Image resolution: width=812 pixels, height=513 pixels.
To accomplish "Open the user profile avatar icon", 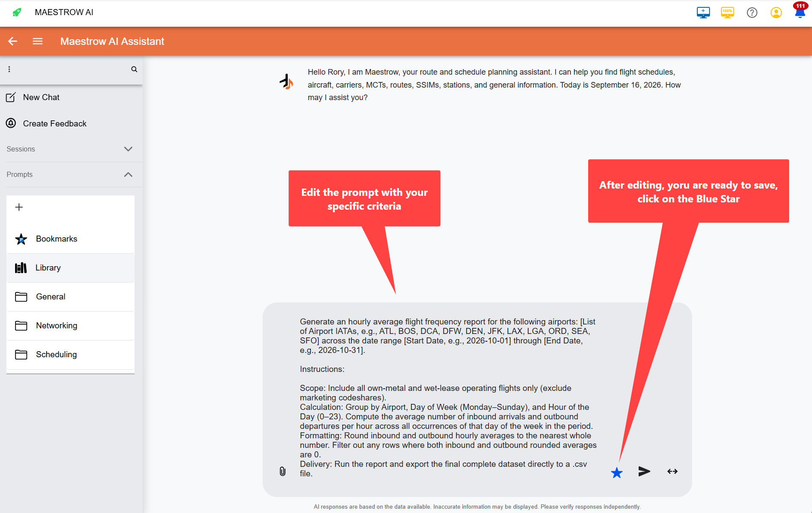I will (x=776, y=13).
